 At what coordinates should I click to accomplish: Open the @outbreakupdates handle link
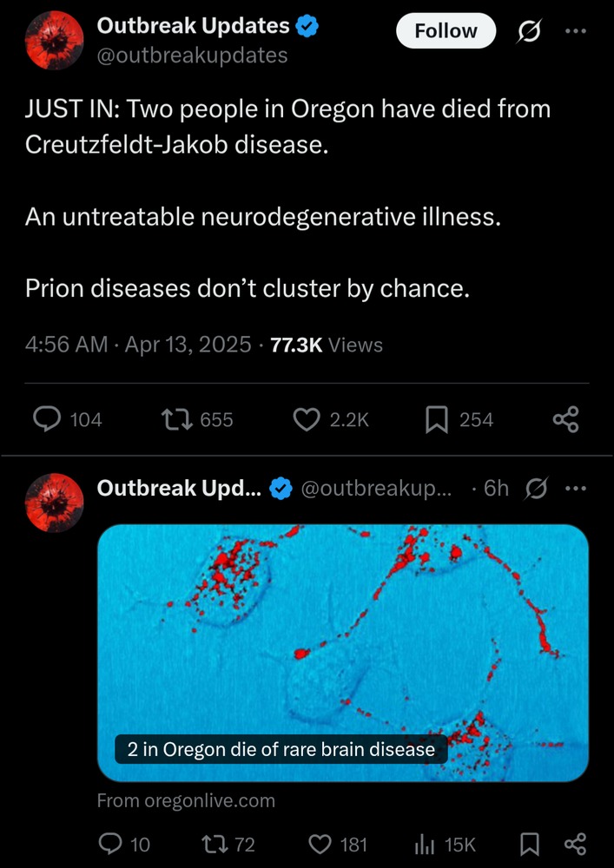click(192, 56)
